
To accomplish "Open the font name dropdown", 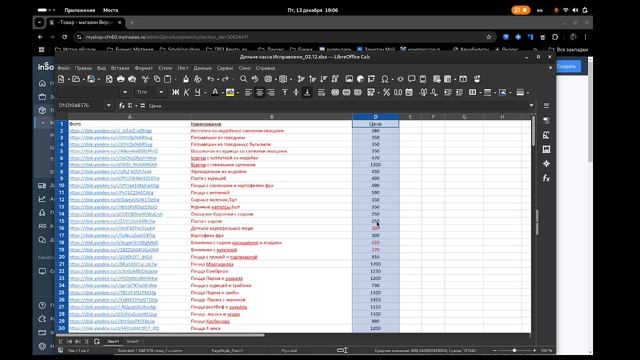I will point(125,93).
